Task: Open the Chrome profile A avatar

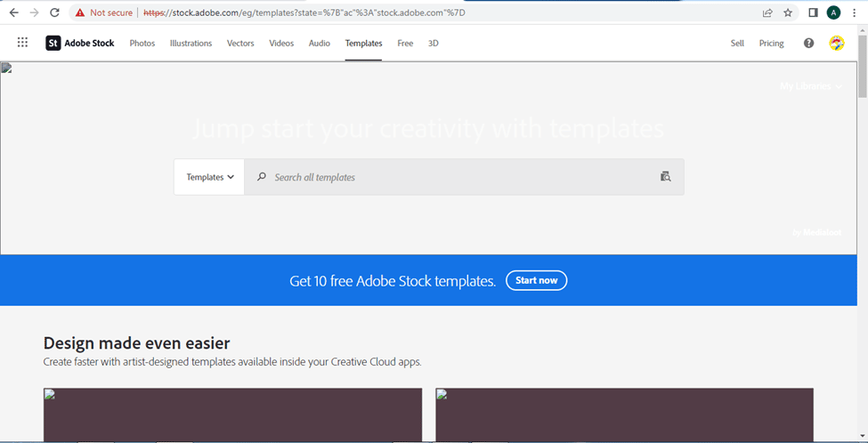Action: (833, 12)
